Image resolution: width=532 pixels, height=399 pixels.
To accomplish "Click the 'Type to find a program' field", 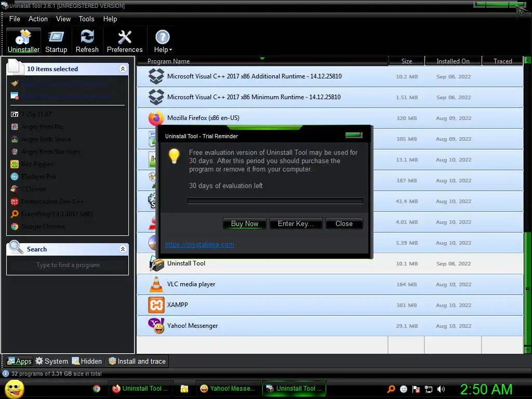I will pos(68,265).
